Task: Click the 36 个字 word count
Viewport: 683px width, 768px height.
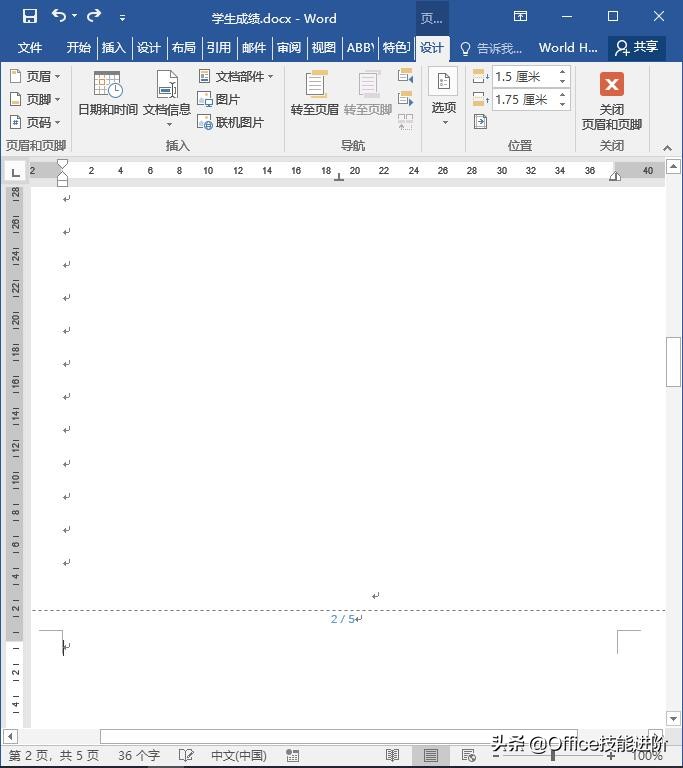Action: [139, 756]
